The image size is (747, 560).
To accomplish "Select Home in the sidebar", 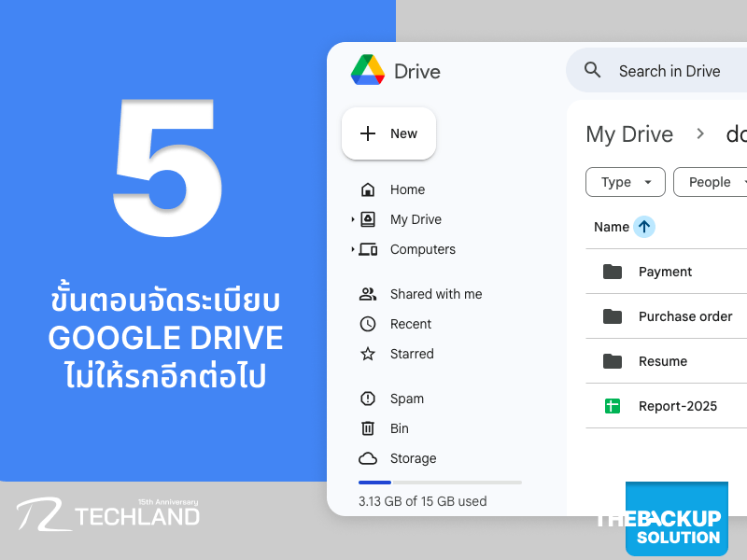I will [x=406, y=189].
